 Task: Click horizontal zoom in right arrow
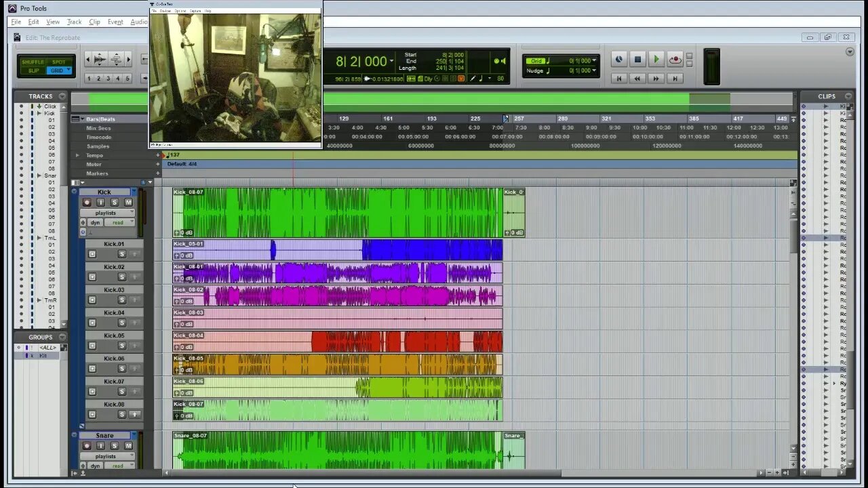pos(128,60)
